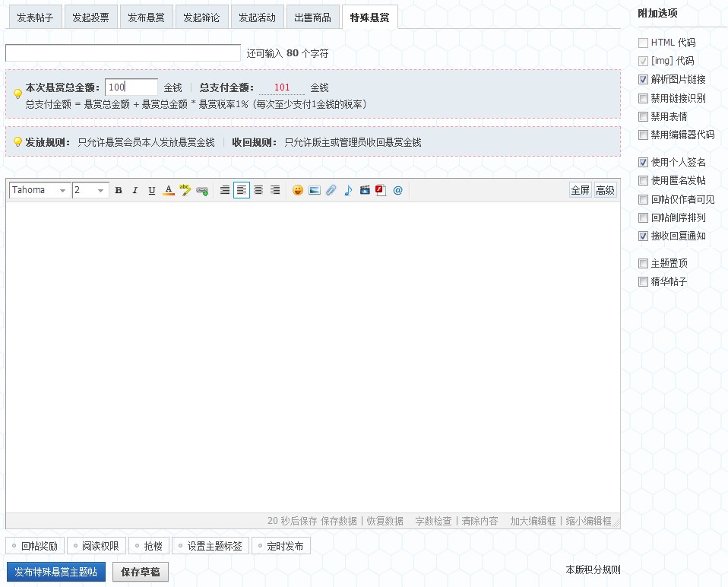Click the red 101 total payment value
This screenshot has height=587, width=728.
coord(282,87)
